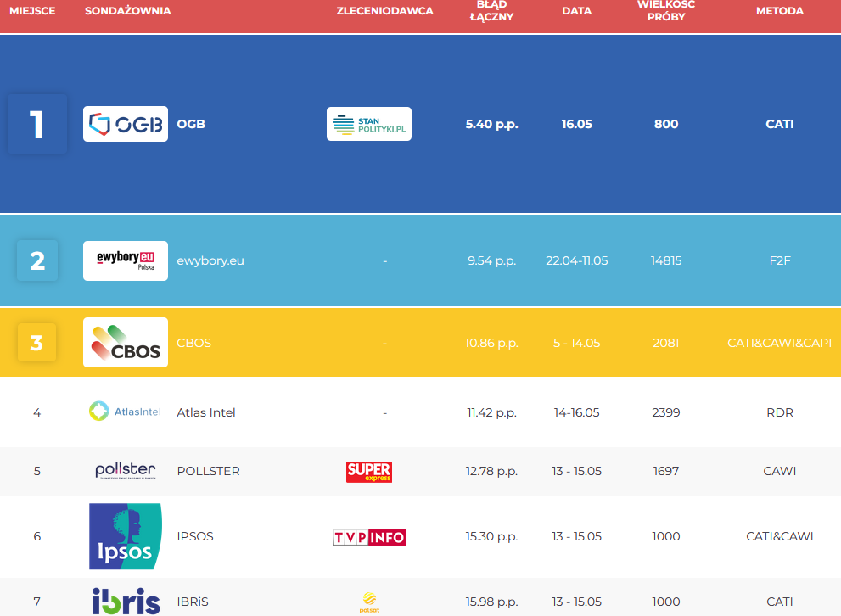Click the rank 3 badge
Viewport: 841px width, 616px height.
[36, 343]
